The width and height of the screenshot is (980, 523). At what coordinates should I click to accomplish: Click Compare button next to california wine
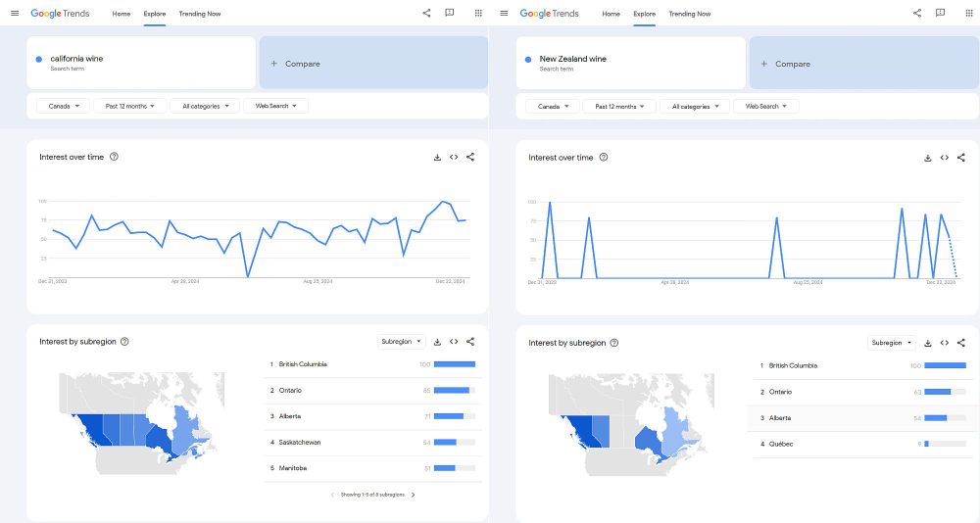tap(373, 63)
